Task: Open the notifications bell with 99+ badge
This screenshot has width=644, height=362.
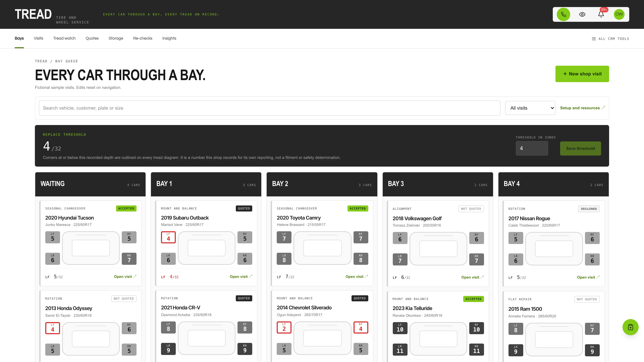Action: [x=601, y=14]
